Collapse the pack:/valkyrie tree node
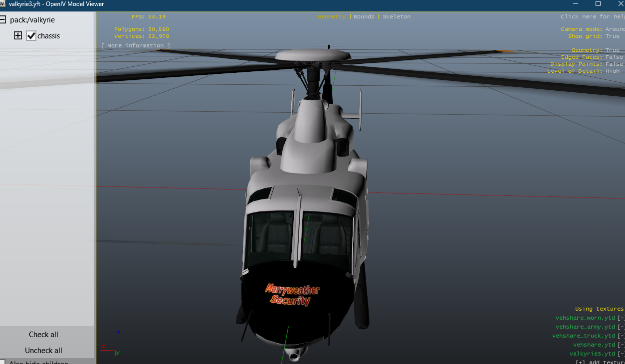Screen dimensions: 625x364 coord(2,20)
